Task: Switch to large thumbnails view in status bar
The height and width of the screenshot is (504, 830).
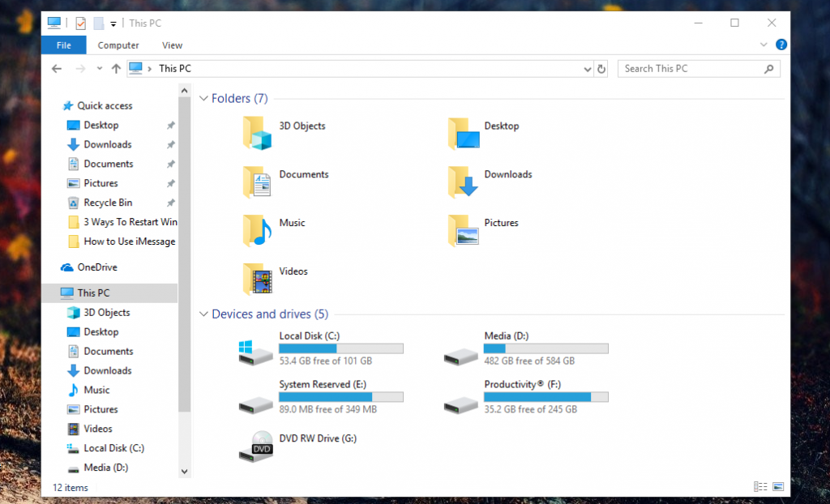Action: click(778, 486)
